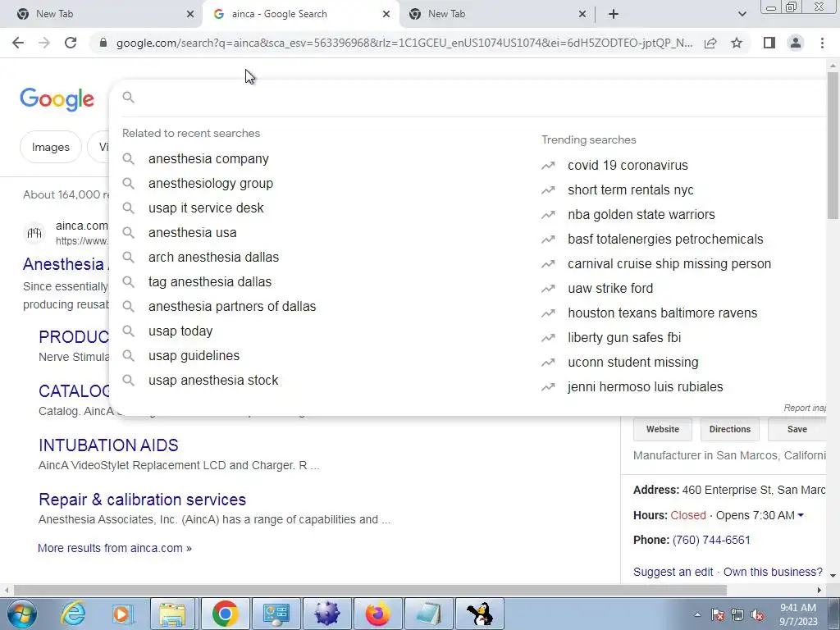The image size is (840, 630).
Task: Open penguin application in taskbar
Action: coord(479,614)
